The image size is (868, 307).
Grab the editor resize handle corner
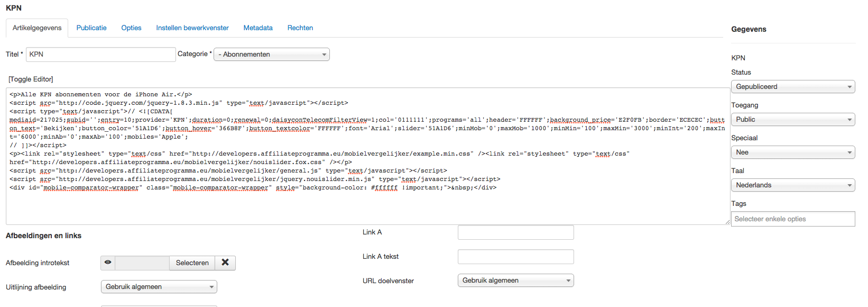click(727, 222)
